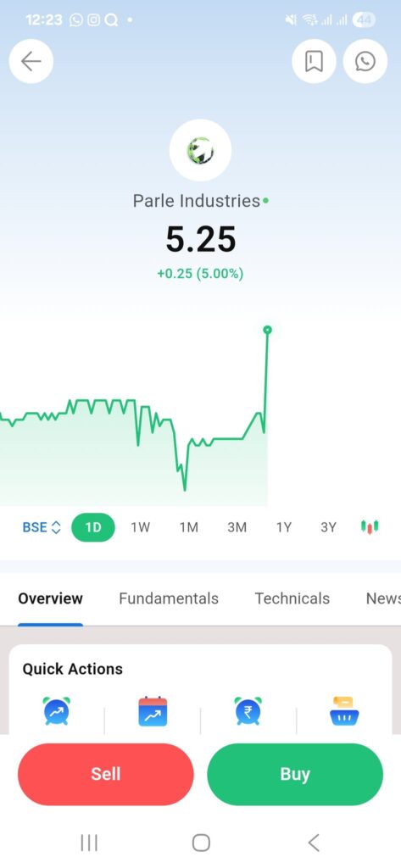The image size is (401, 868).
Task: Tap the red Sell button
Action: pyautogui.click(x=106, y=774)
